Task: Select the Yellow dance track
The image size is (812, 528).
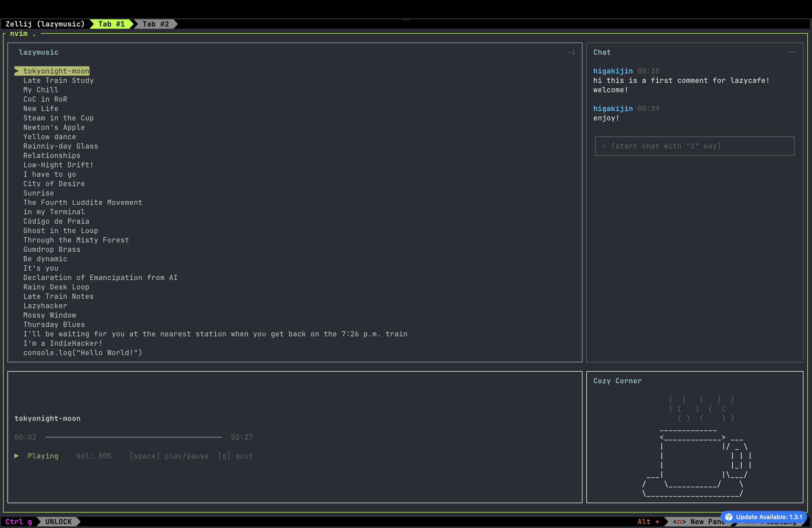Action: coord(49,137)
